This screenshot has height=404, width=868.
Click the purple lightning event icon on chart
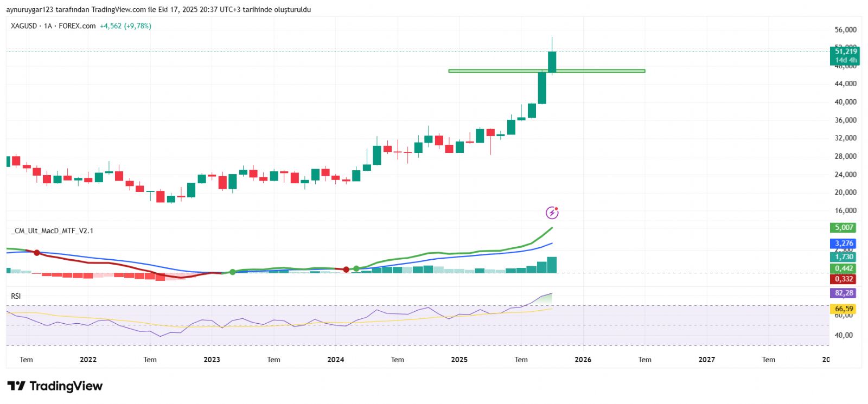coord(552,213)
